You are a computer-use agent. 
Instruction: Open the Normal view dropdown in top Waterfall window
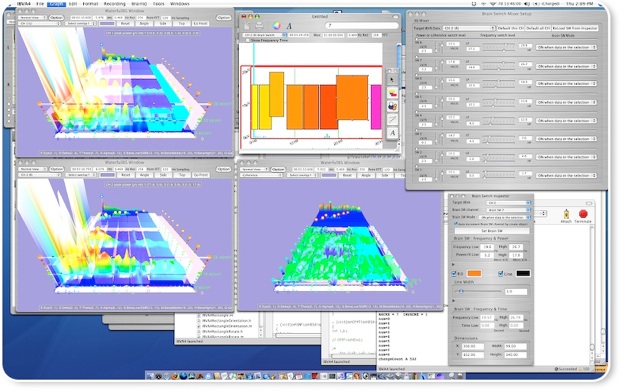point(33,17)
